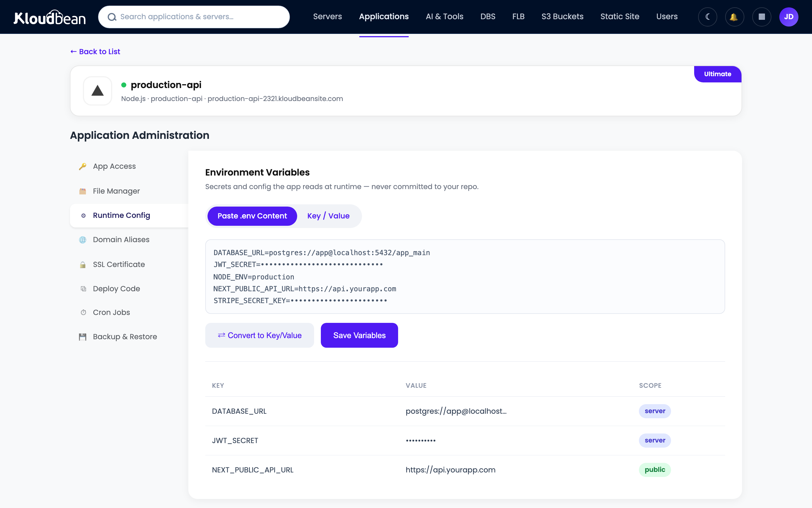Open the JD user avatar menu

pos(789,17)
